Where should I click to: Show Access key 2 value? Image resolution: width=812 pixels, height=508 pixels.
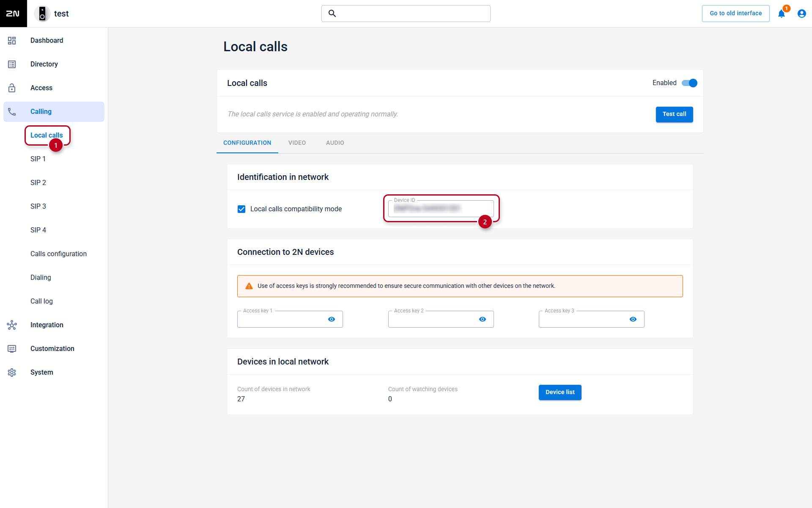coord(483,319)
